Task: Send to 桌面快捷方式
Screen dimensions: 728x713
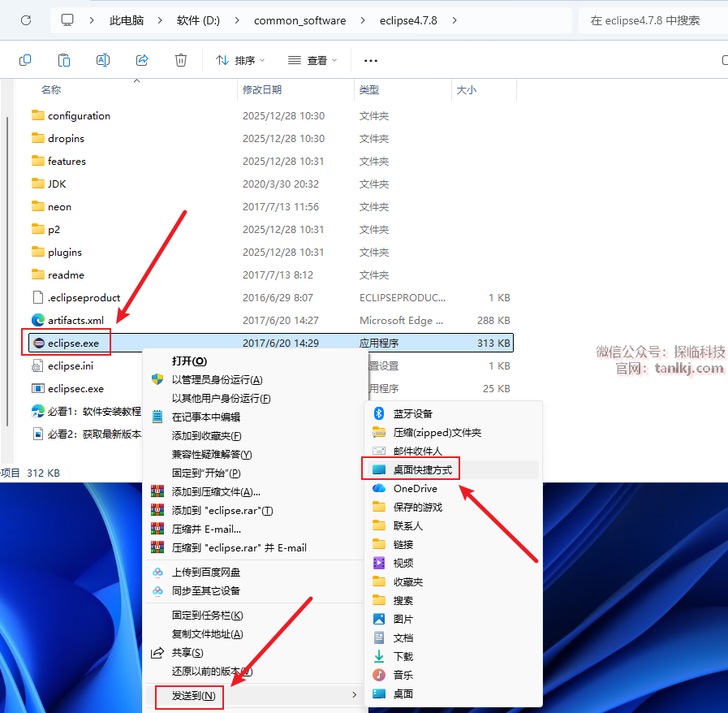Action: pos(423,469)
